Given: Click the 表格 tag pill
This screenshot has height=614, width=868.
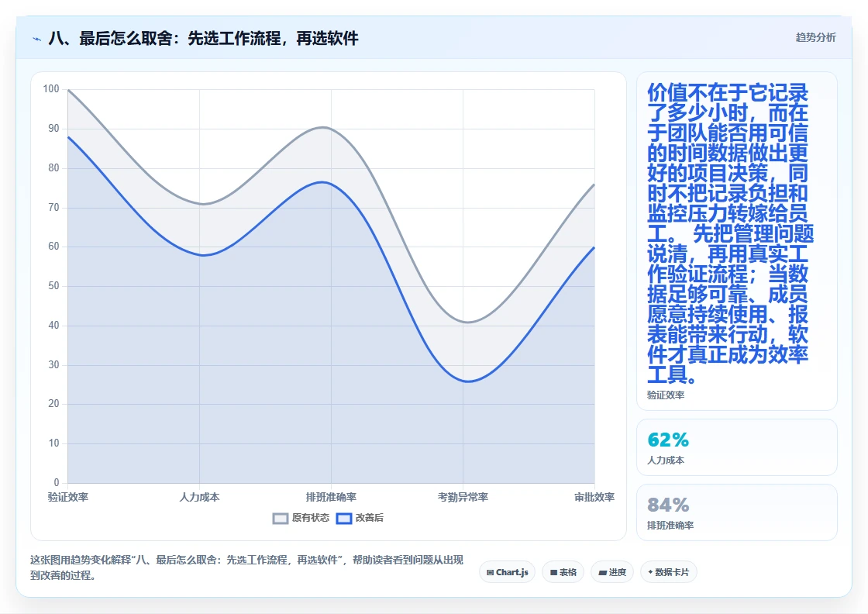Looking at the screenshot, I should pos(563,572).
